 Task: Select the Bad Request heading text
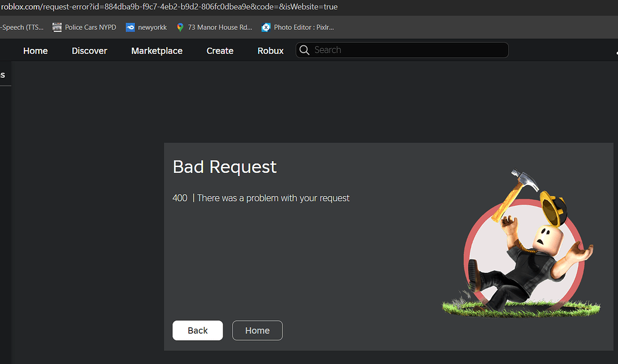[x=225, y=166]
